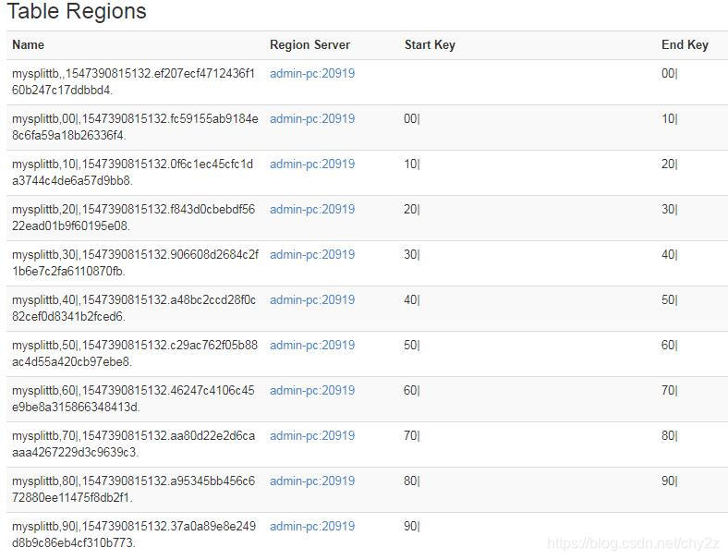
Task: Click the Table Regions heading
Action: [77, 11]
